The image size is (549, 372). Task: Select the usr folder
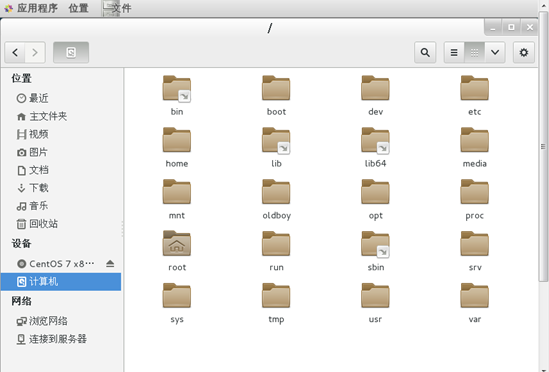coord(375,295)
